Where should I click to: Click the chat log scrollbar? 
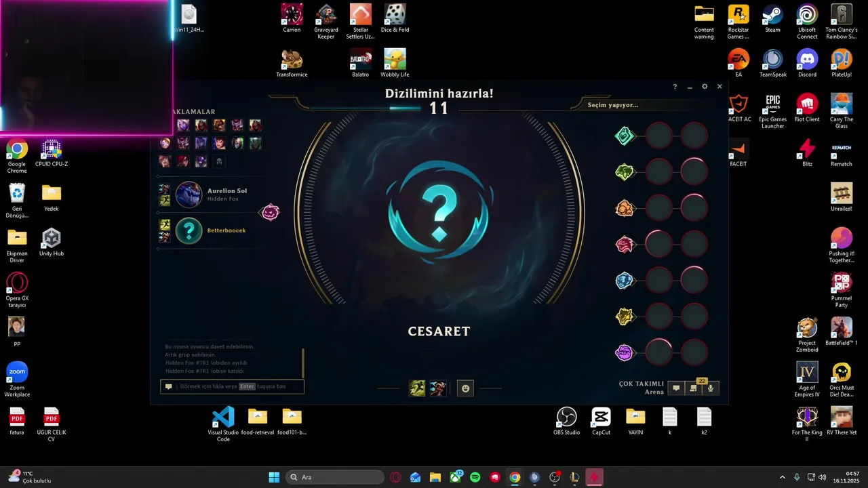[303, 363]
